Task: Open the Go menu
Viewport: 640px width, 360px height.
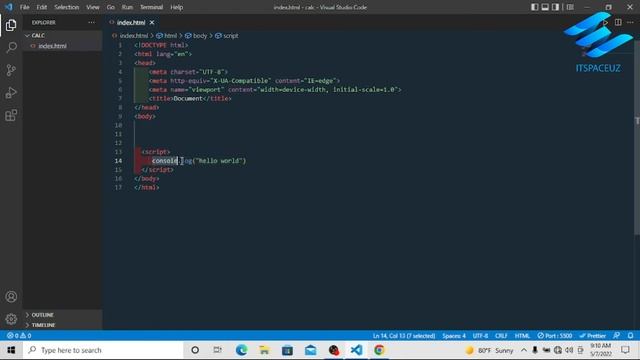Action: (111, 7)
